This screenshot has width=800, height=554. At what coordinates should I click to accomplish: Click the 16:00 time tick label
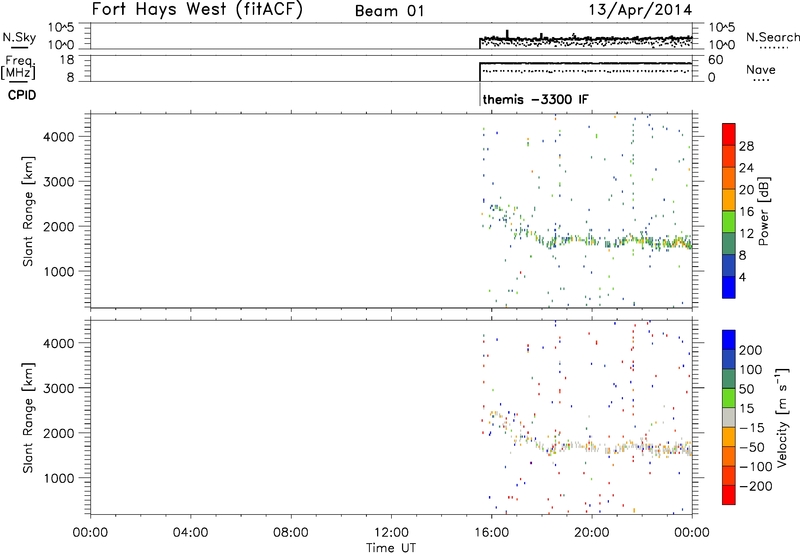click(492, 533)
